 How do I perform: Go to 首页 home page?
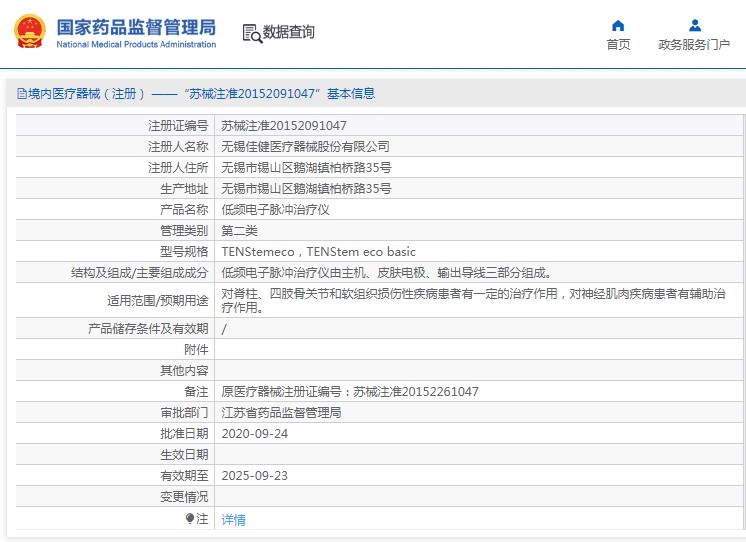point(618,45)
